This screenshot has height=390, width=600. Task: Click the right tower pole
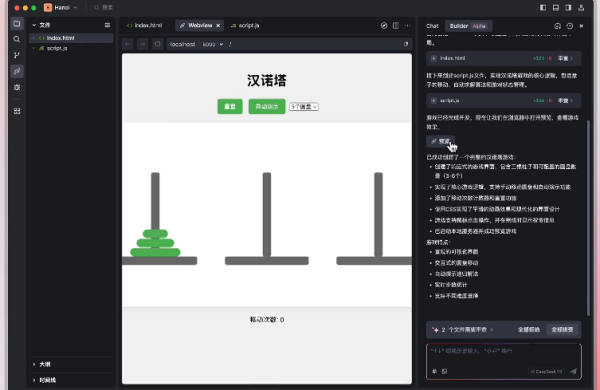coord(378,214)
